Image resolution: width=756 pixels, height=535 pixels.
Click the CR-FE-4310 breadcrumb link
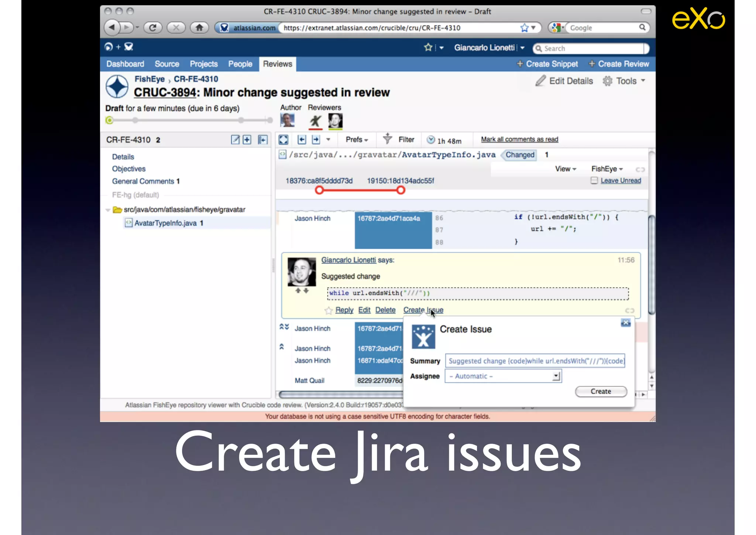tap(196, 79)
